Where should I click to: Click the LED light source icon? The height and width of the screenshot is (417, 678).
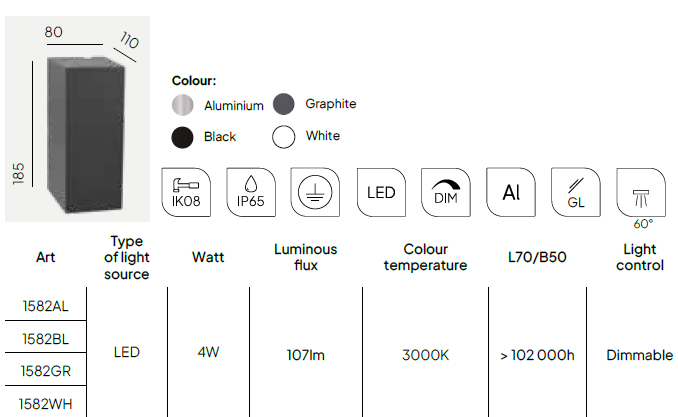[x=381, y=192]
